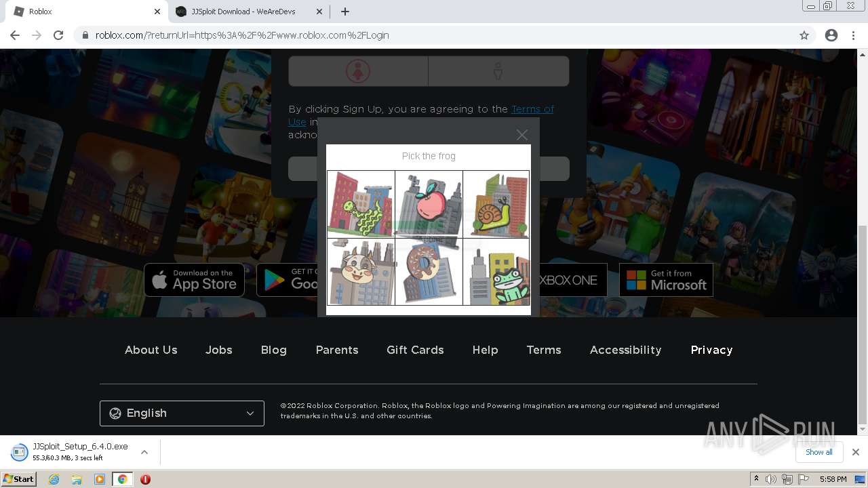The image size is (868, 488).
Task: Open the Help footer link
Action: point(485,350)
